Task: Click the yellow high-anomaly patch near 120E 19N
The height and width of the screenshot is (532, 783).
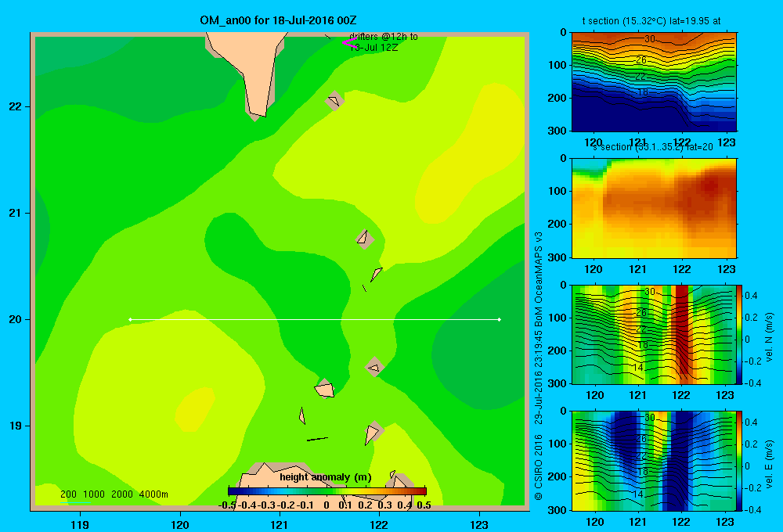Action: pyautogui.click(x=195, y=409)
